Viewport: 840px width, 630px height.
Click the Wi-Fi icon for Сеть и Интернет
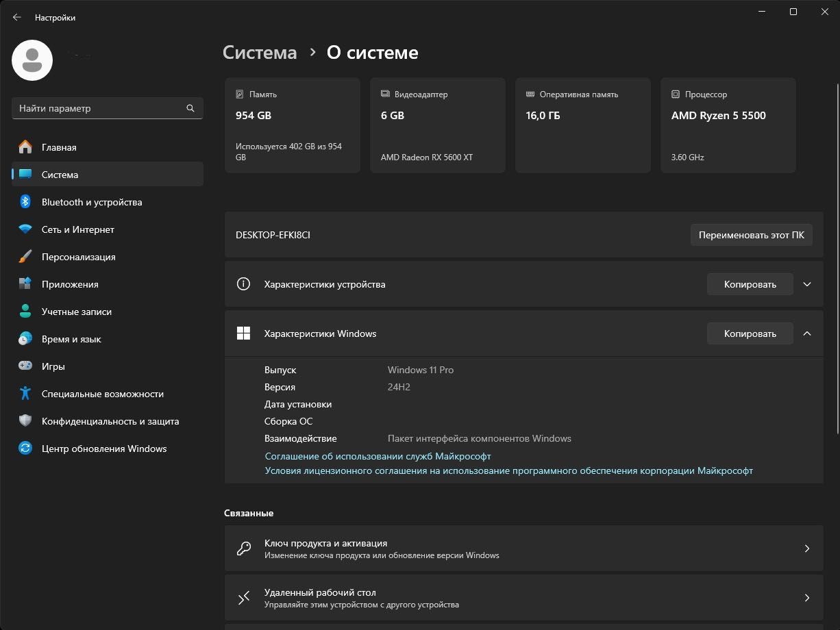(x=25, y=229)
